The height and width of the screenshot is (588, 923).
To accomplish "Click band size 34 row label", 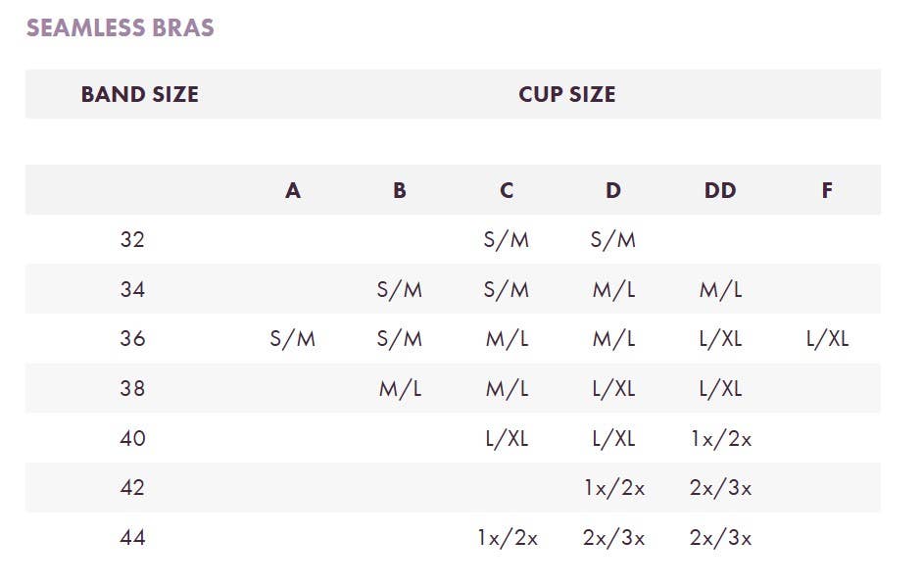I will (132, 290).
